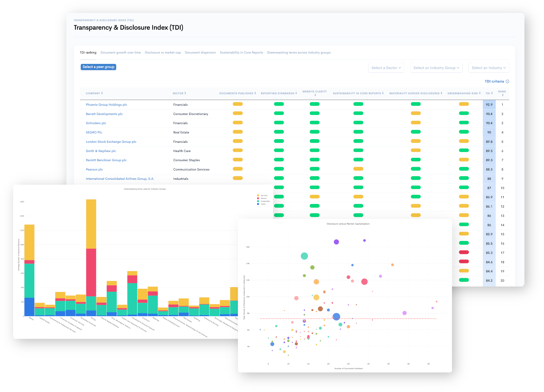The width and height of the screenshot is (544, 392).
Task: Sort by Rank column arrows
Action: click(502, 95)
